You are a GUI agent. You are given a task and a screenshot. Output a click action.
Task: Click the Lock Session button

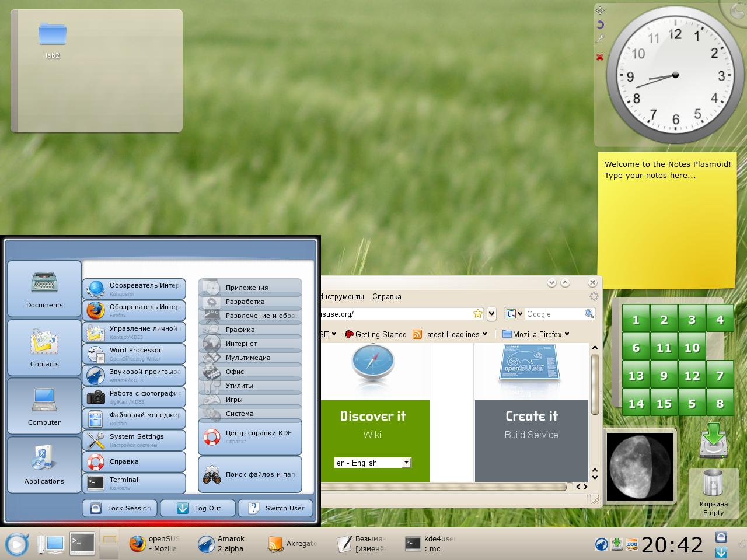tap(120, 508)
